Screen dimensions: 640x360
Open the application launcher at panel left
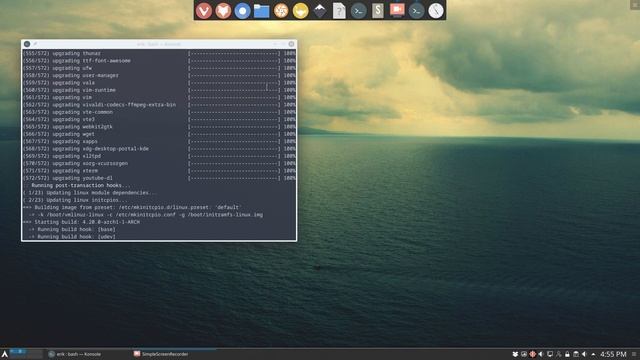click(4, 354)
